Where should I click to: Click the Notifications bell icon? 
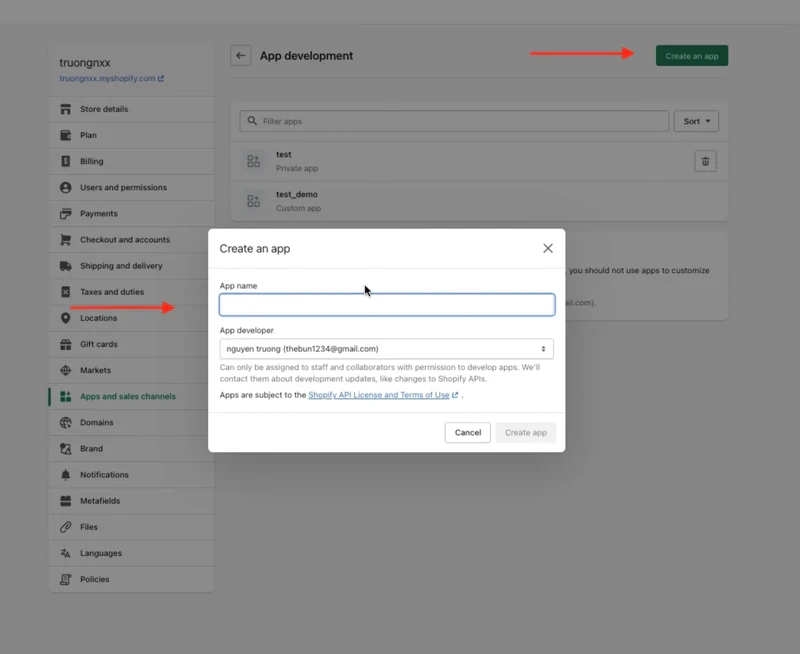pos(65,475)
